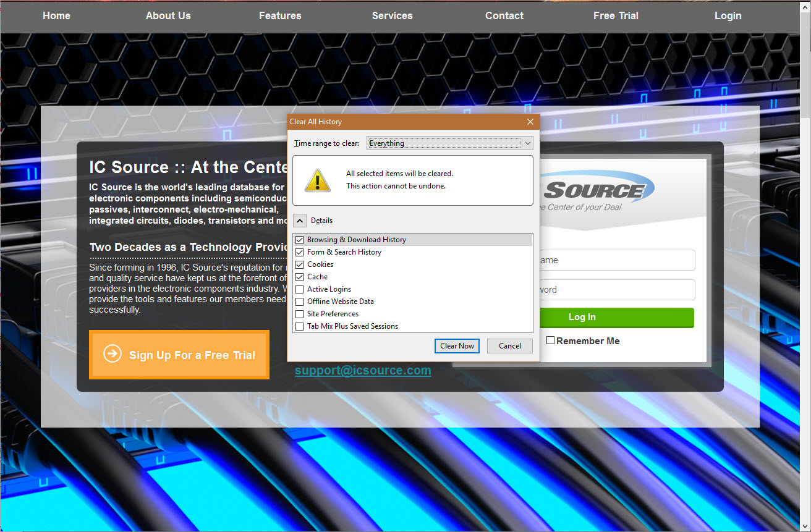Screen dimensions: 811x532
Task: Go to the Features page
Action: (280, 16)
